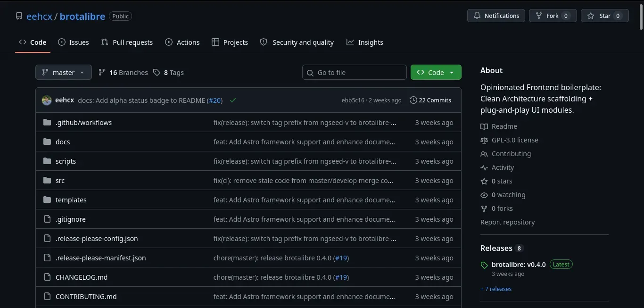Viewport: 644px width, 308px height.
Task: Click the .github/workflows folder icon
Action: tap(47, 122)
